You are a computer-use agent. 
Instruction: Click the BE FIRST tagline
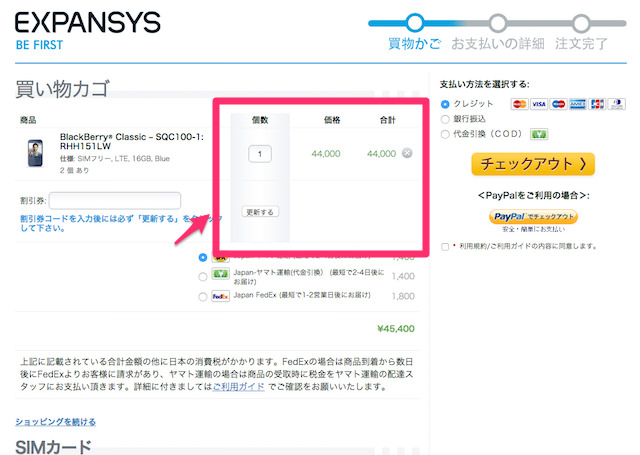tap(40, 45)
